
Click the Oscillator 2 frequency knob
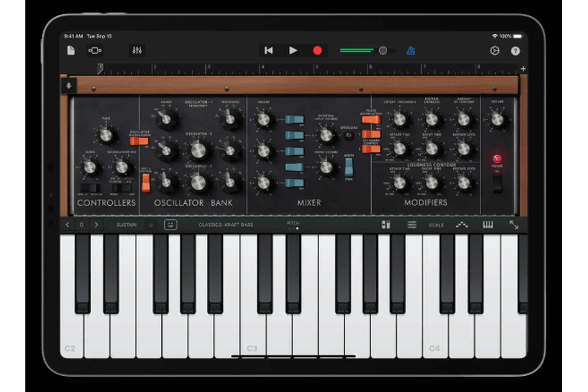198,150
